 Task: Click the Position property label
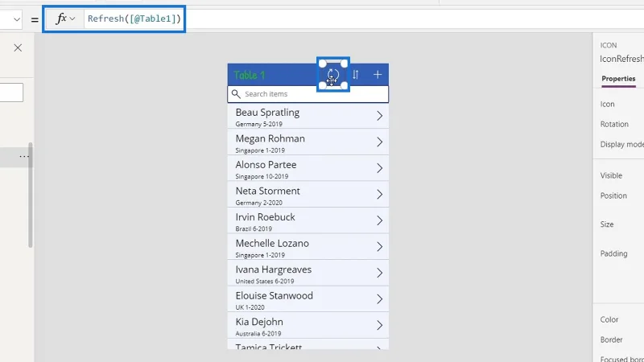(613, 195)
